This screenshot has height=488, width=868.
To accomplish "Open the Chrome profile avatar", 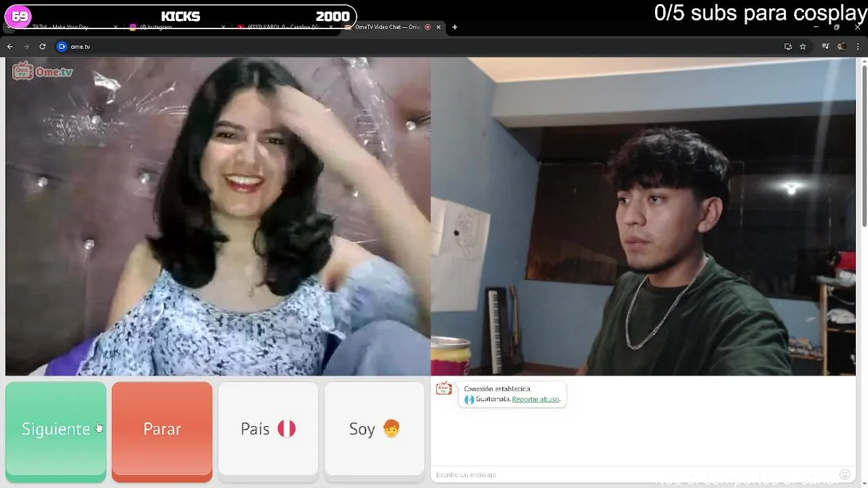I will click(842, 47).
